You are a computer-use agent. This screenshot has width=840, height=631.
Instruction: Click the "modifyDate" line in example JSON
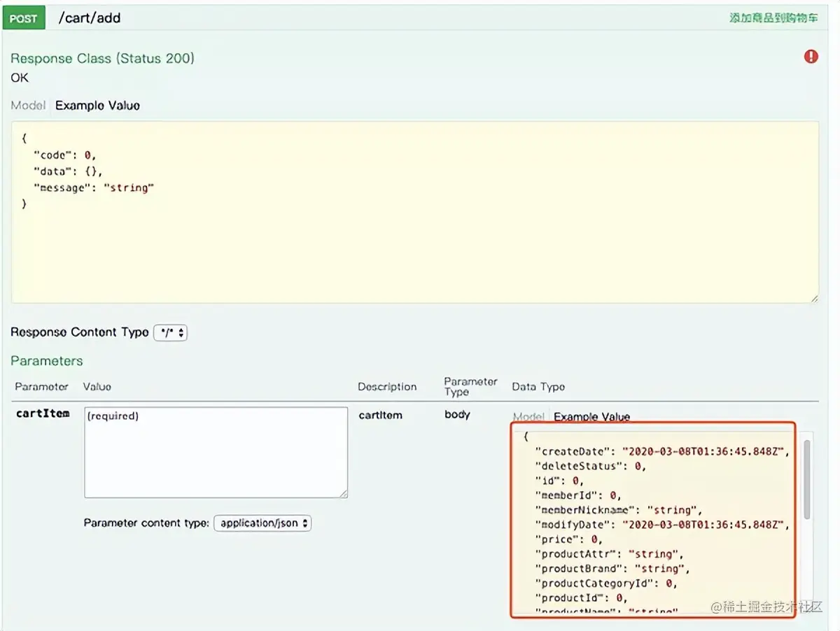(662, 525)
